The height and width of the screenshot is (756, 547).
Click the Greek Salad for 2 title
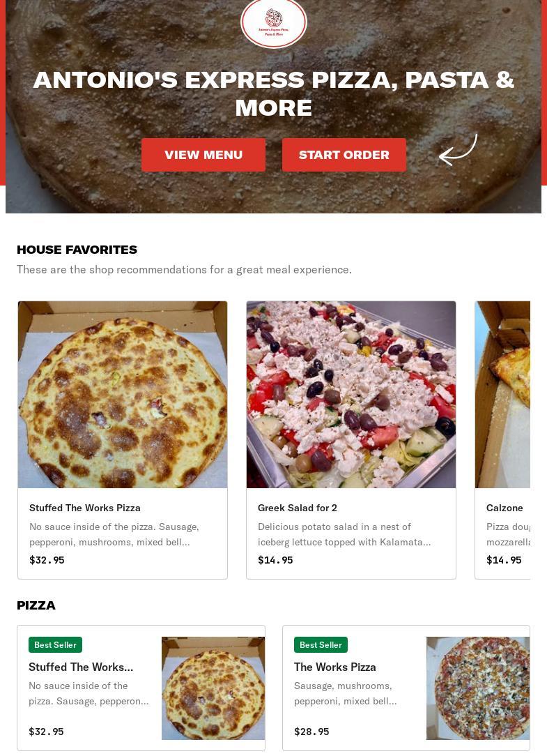298,508
